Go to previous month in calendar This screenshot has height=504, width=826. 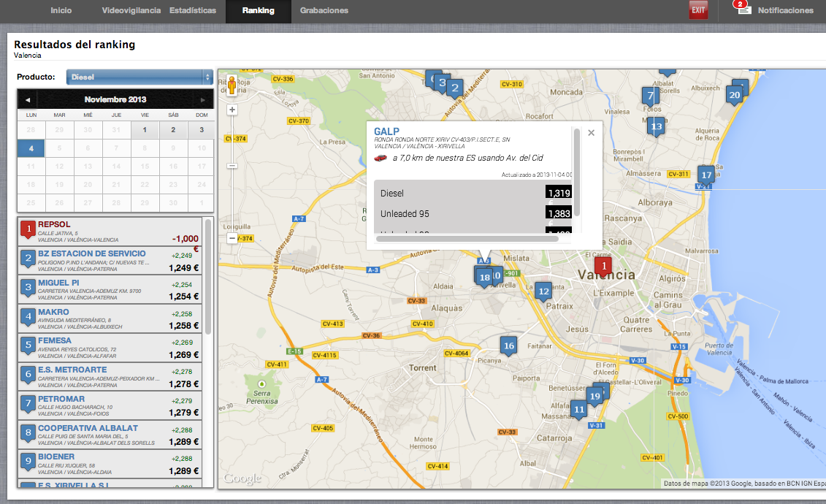pos(28,99)
